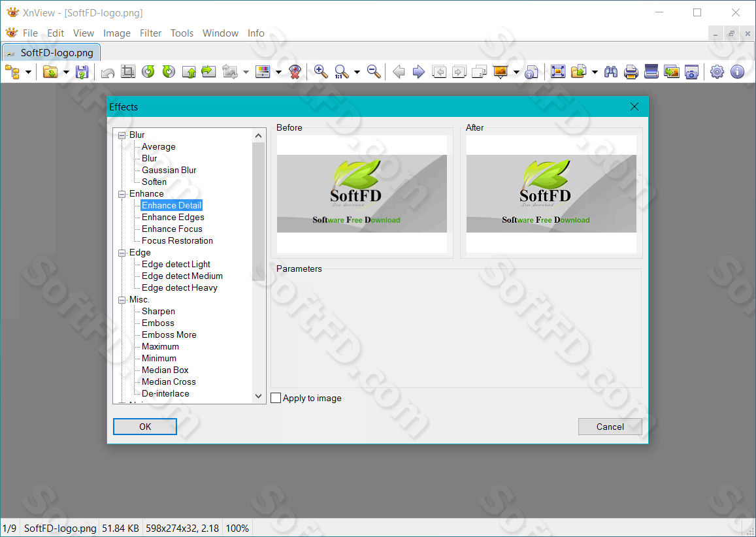Click the Next page icon
Viewport: 756px width, 537px height.
(459, 73)
